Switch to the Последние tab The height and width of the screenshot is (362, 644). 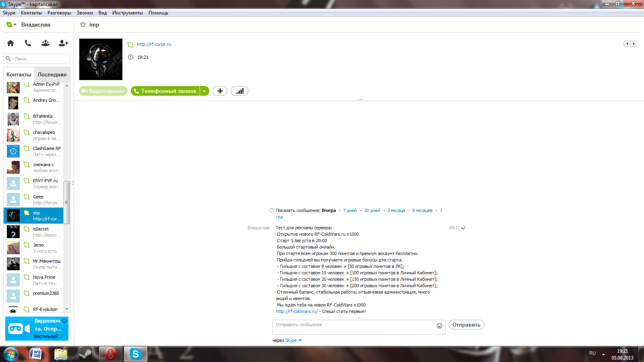(x=52, y=74)
